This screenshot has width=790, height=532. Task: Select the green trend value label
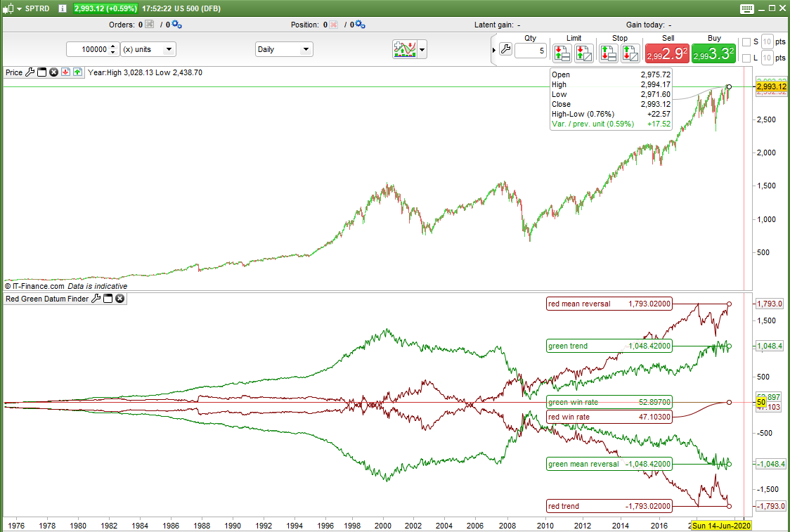click(x=609, y=346)
